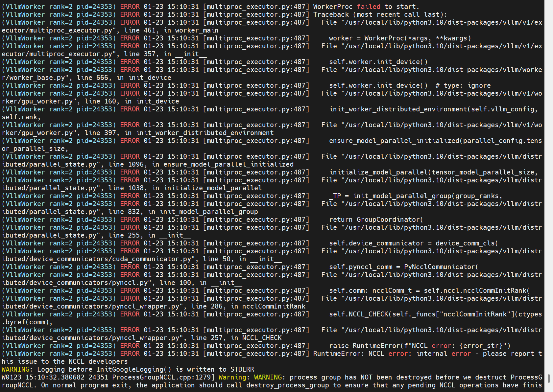
Task: Click 'line 397, in init_worker_distributed_environment' text
Action: (179, 133)
